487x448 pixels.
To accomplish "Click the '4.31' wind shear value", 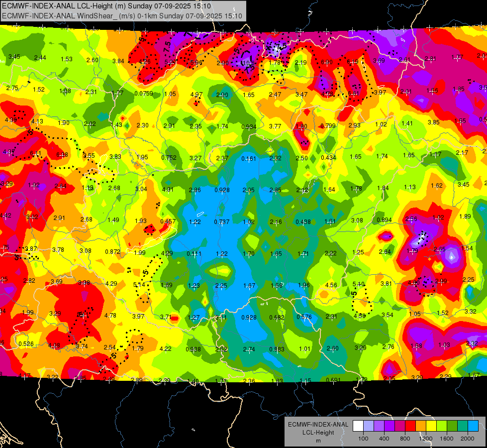I will (x=168, y=189).
